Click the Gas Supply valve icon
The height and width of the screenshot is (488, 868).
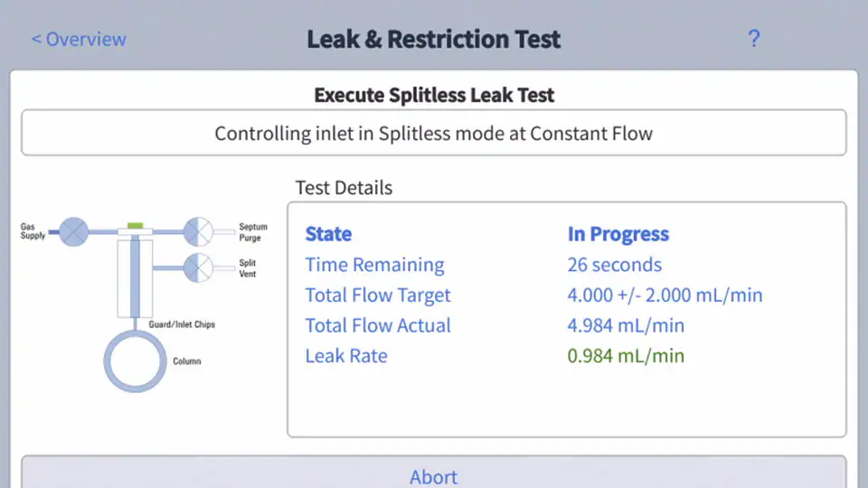click(74, 232)
